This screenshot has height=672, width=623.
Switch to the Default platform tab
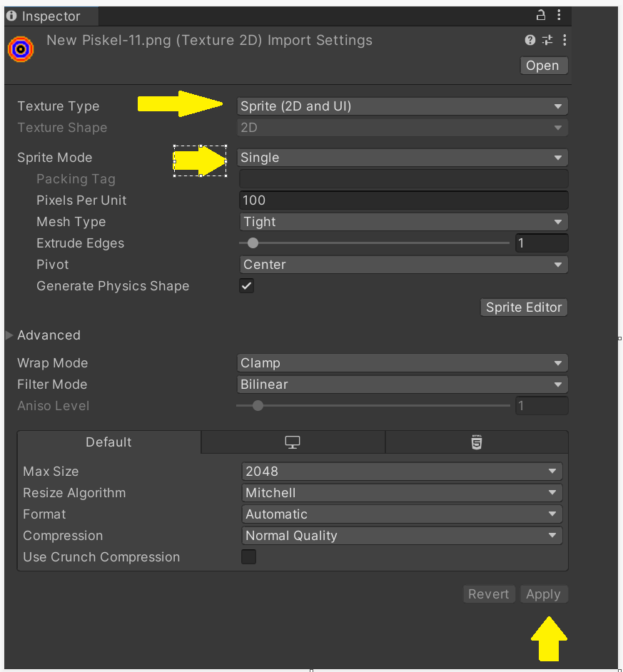click(108, 442)
